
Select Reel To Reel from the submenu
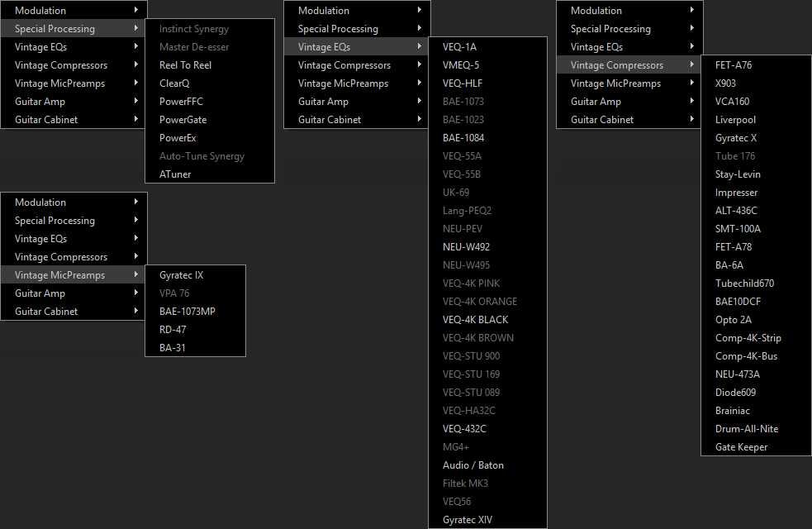click(210, 65)
